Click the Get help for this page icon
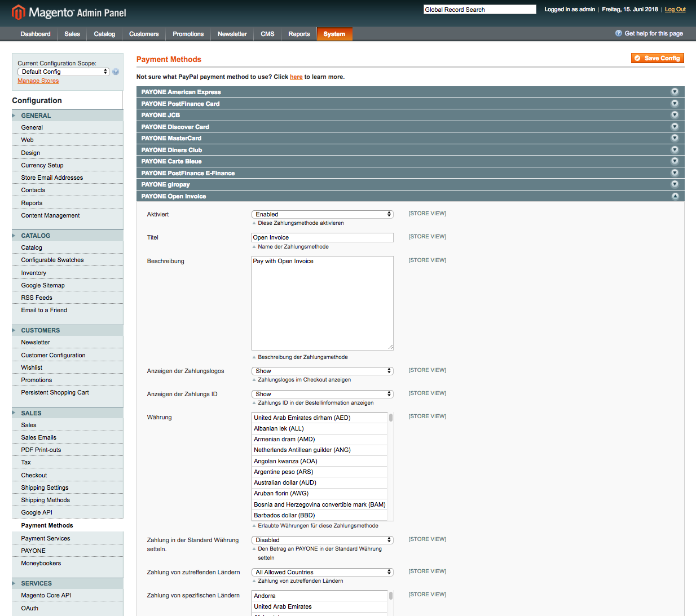This screenshot has width=696, height=616. pyautogui.click(x=618, y=33)
